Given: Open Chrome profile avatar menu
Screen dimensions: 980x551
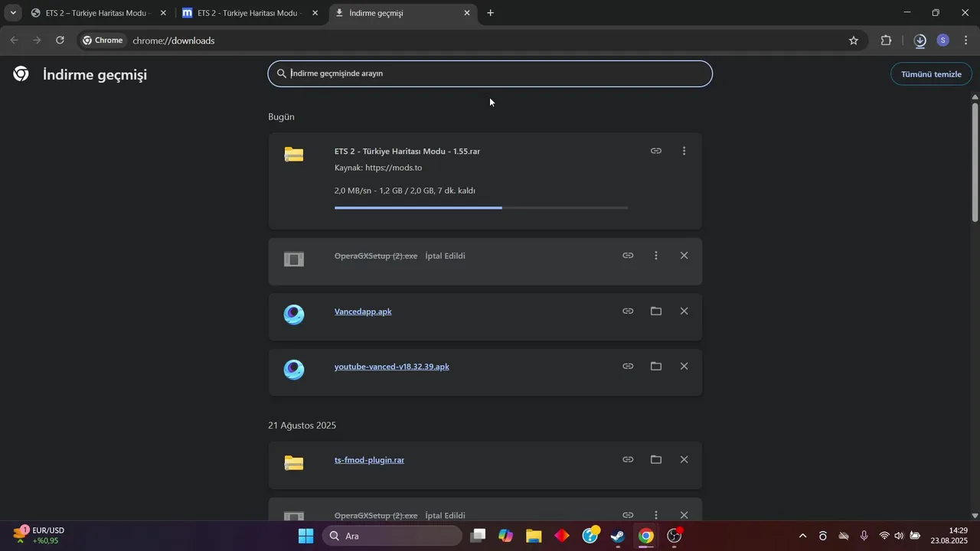Looking at the screenshot, I should (943, 41).
